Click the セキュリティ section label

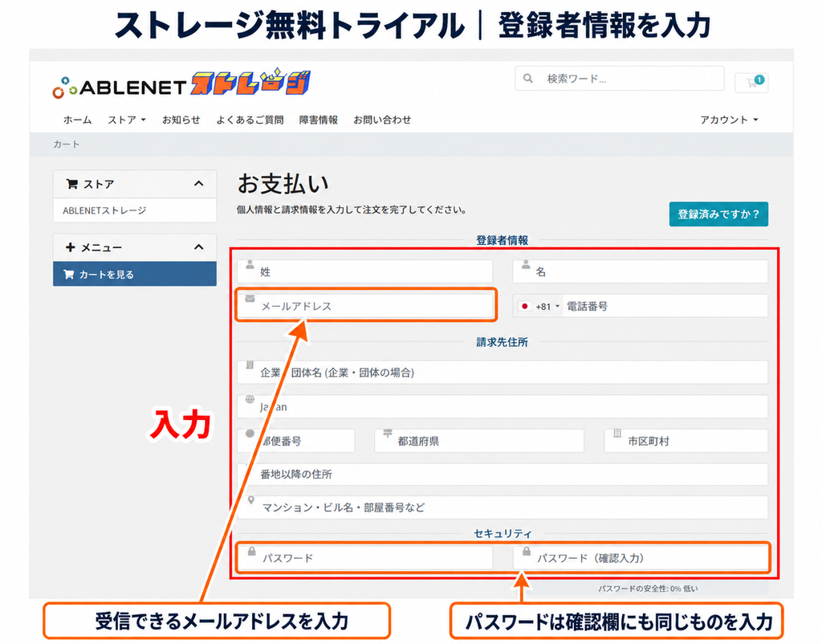pyautogui.click(x=503, y=533)
